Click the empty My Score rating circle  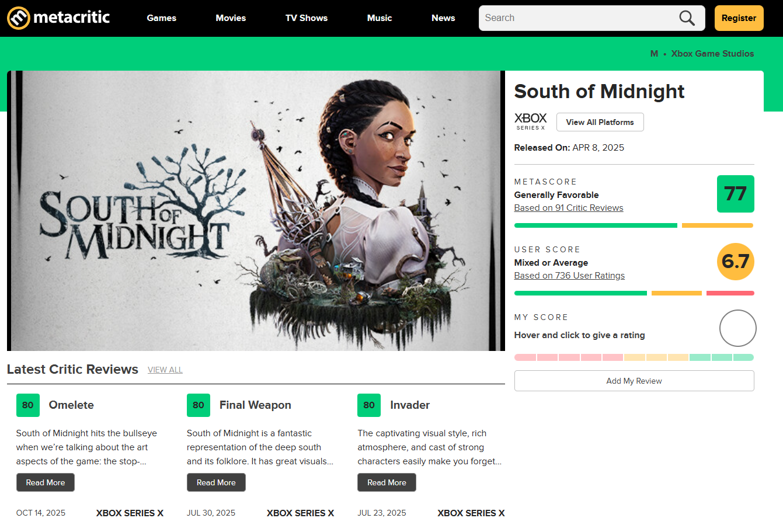737,328
